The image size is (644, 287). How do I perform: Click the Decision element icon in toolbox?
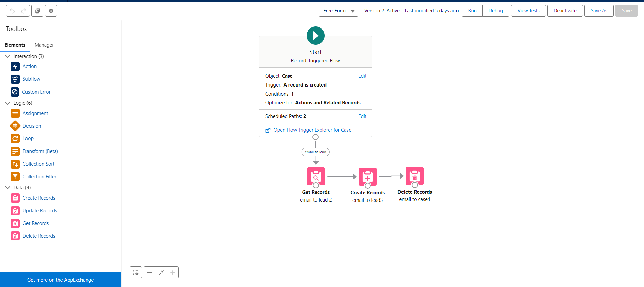pos(15,126)
